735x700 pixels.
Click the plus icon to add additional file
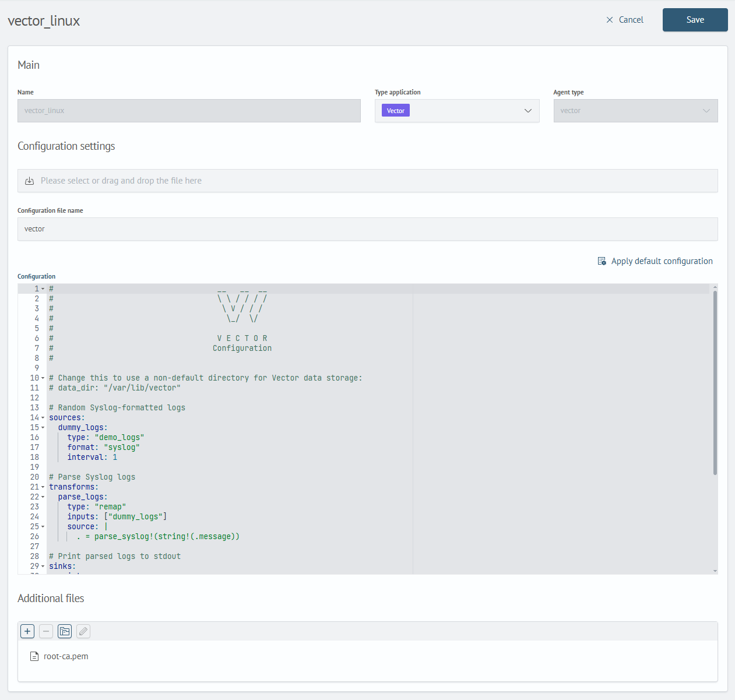[x=27, y=631]
